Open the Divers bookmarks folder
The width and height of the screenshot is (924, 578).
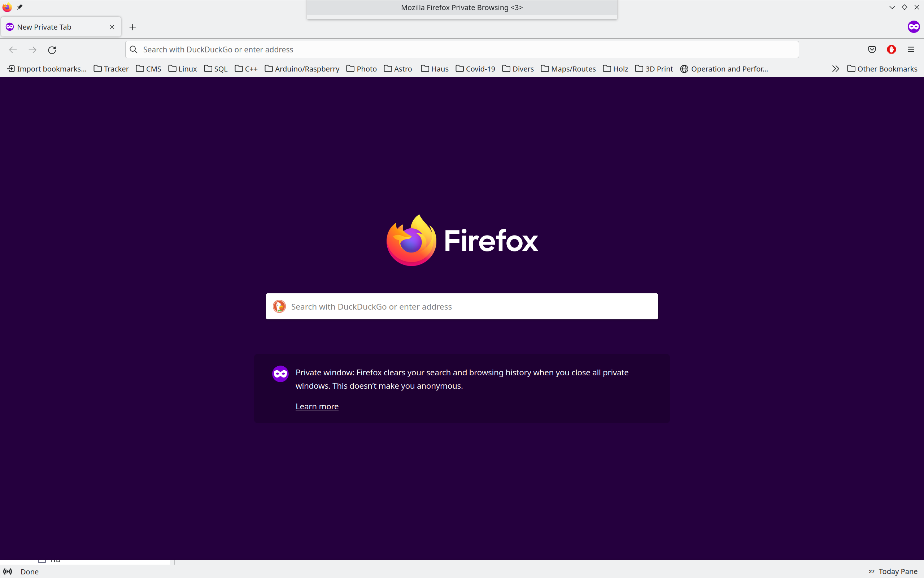[518, 69]
